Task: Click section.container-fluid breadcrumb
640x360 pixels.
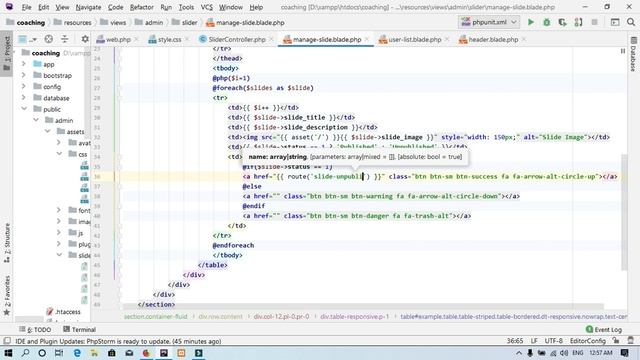Action: click(156, 316)
